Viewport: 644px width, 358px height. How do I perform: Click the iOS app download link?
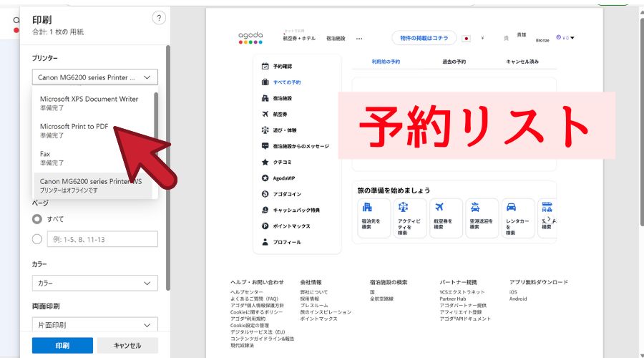click(x=513, y=292)
